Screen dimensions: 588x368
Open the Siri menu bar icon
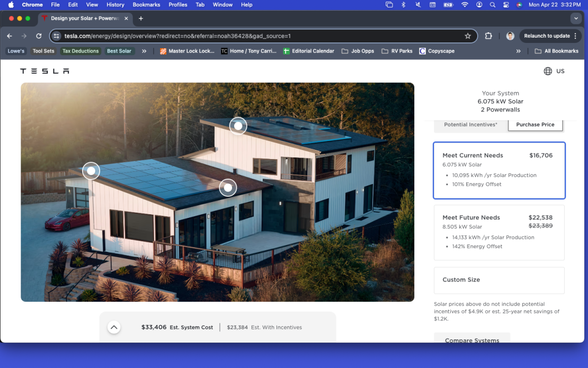pyautogui.click(x=519, y=5)
